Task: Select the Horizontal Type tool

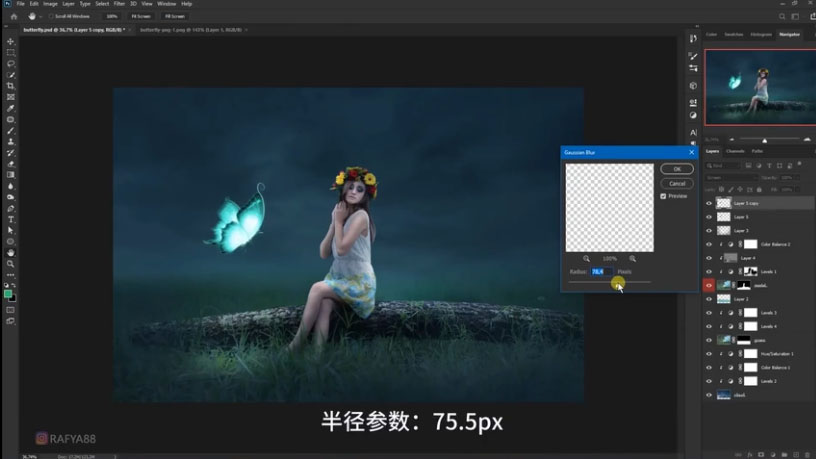Action: (10, 219)
